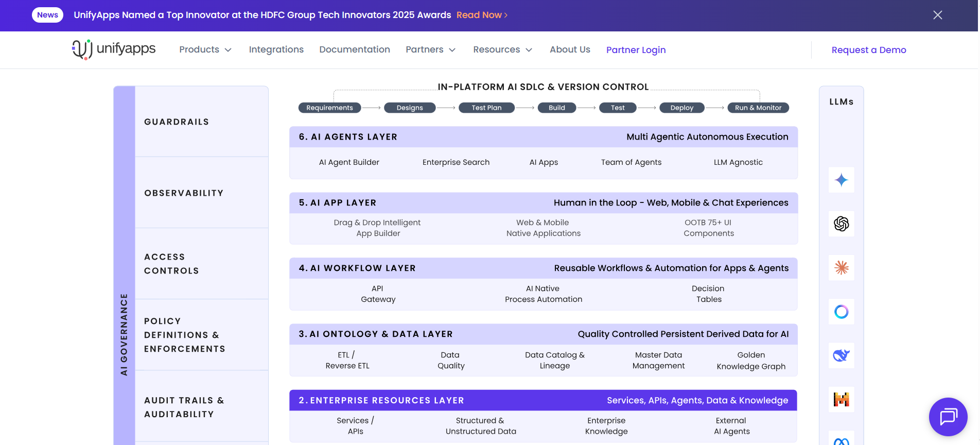Expand the Resources dropdown menu
Viewport: 980px width, 445px height.
[502, 49]
